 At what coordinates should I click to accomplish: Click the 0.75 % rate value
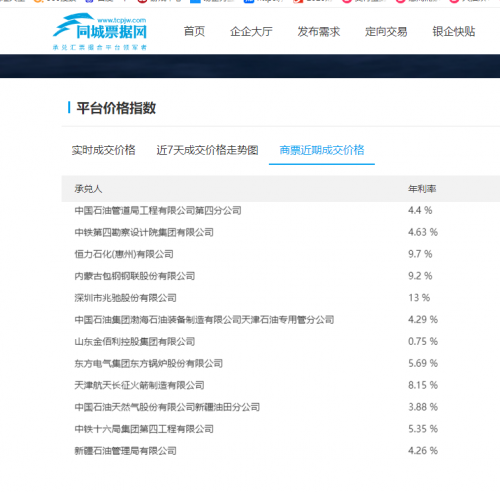click(x=423, y=341)
